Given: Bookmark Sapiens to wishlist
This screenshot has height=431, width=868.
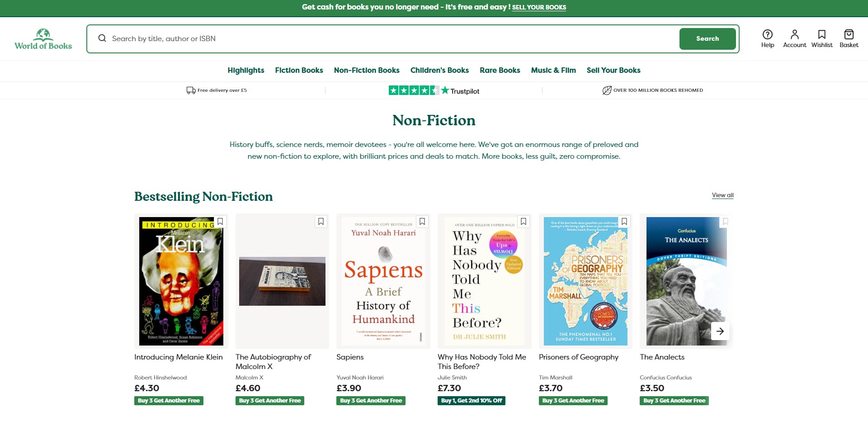Looking at the screenshot, I should [x=422, y=222].
